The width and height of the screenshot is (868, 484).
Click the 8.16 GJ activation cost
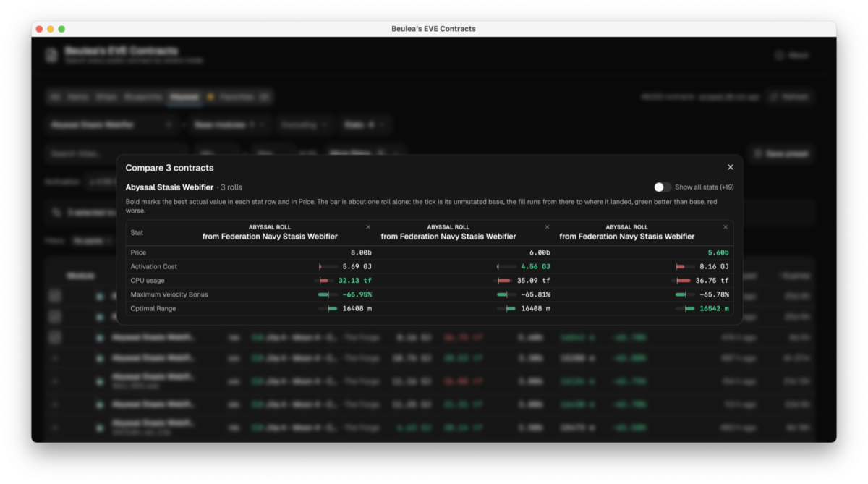point(715,267)
